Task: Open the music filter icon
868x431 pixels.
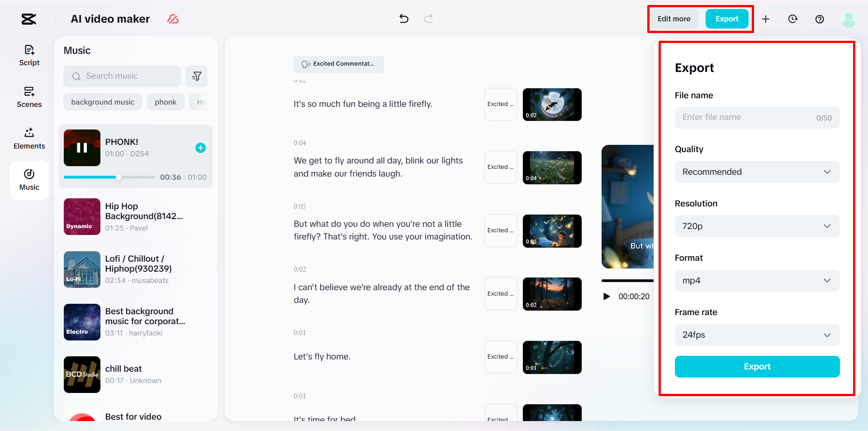Action: (x=197, y=77)
